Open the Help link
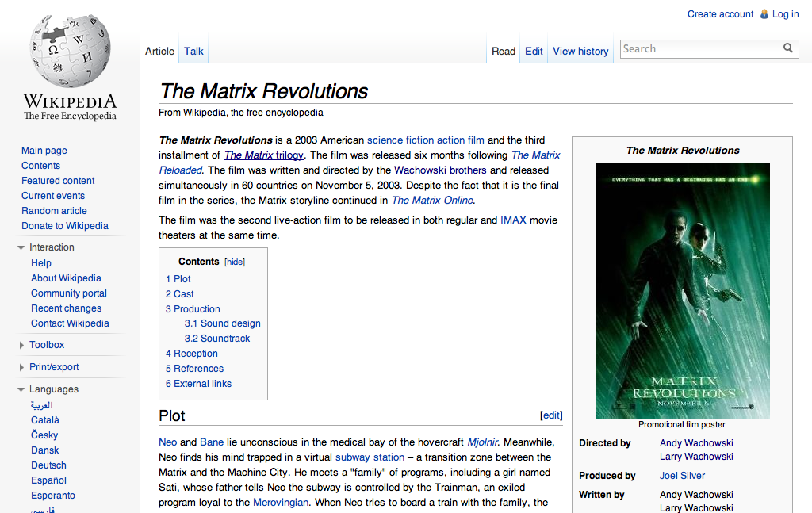Image resolution: width=812 pixels, height=513 pixels. pyautogui.click(x=41, y=263)
